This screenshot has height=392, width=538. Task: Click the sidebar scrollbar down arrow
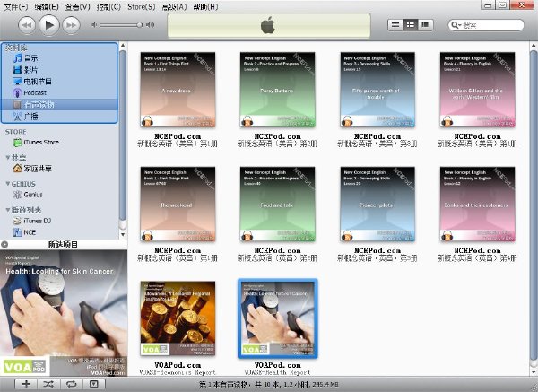pos(123,235)
